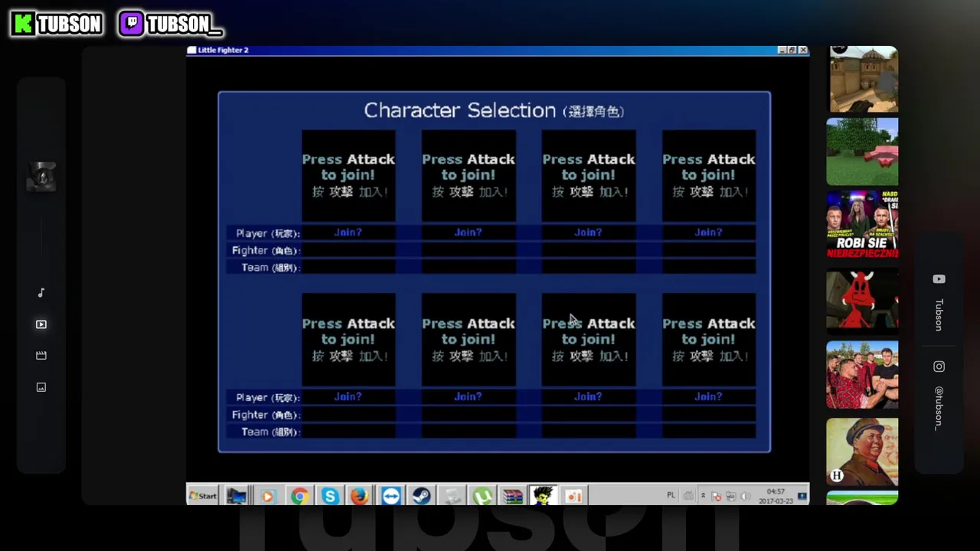This screenshot has width=980, height=551.
Task: Open the Instagram icon on right panel
Action: (939, 367)
